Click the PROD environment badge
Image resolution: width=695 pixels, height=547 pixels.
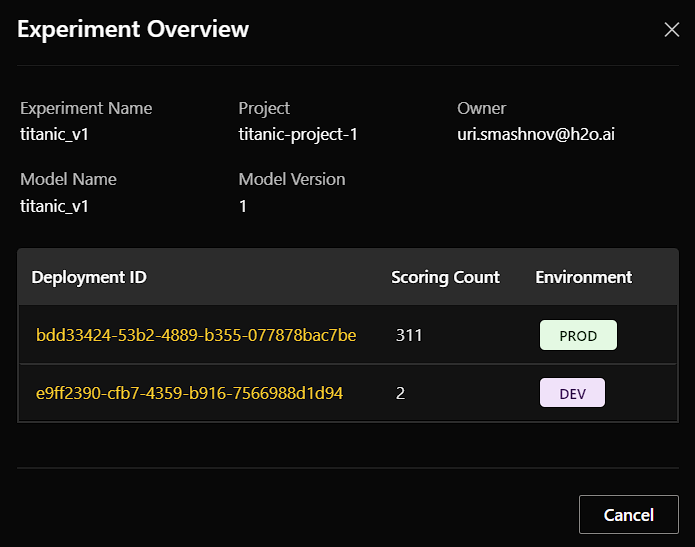578,335
